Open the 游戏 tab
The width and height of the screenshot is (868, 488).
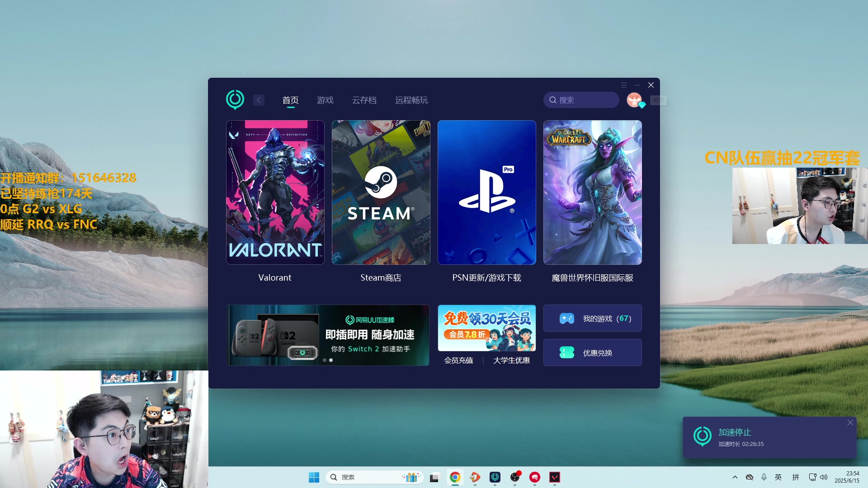tap(325, 100)
